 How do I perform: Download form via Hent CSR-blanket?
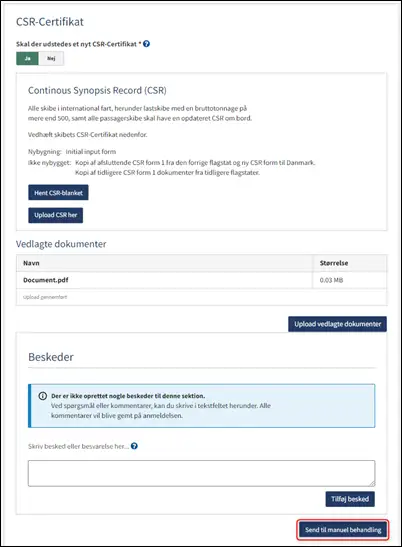point(58,193)
